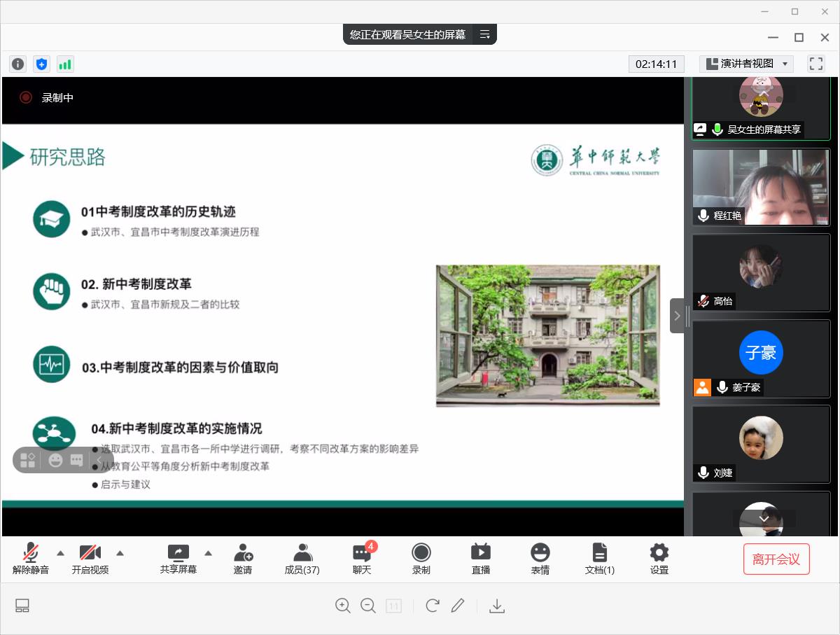
Task: Expand the video options arrow beside the camera
Action: [x=120, y=553]
